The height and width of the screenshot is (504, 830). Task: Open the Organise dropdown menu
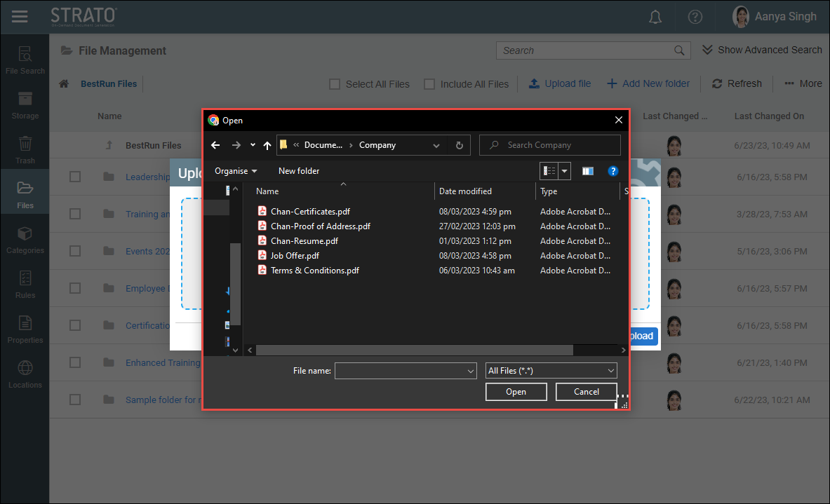point(236,171)
